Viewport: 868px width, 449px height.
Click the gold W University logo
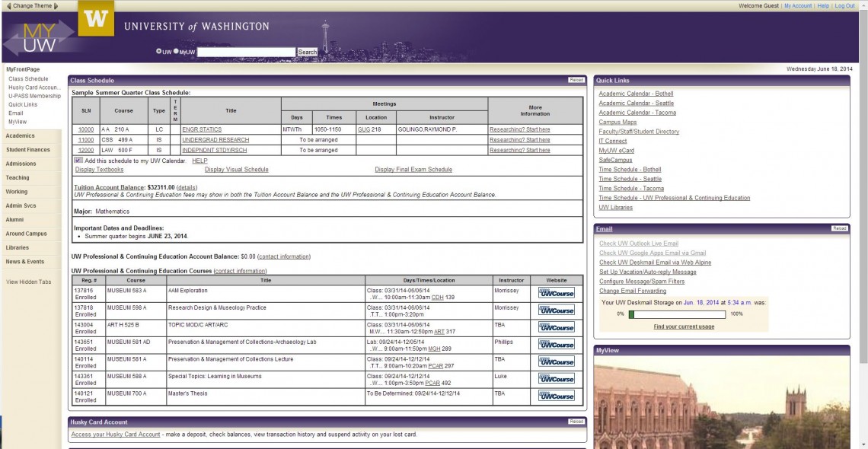96,19
